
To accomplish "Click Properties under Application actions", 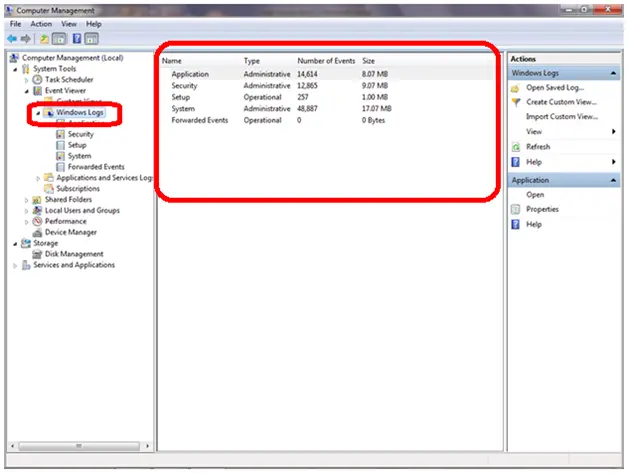I will tap(542, 209).
